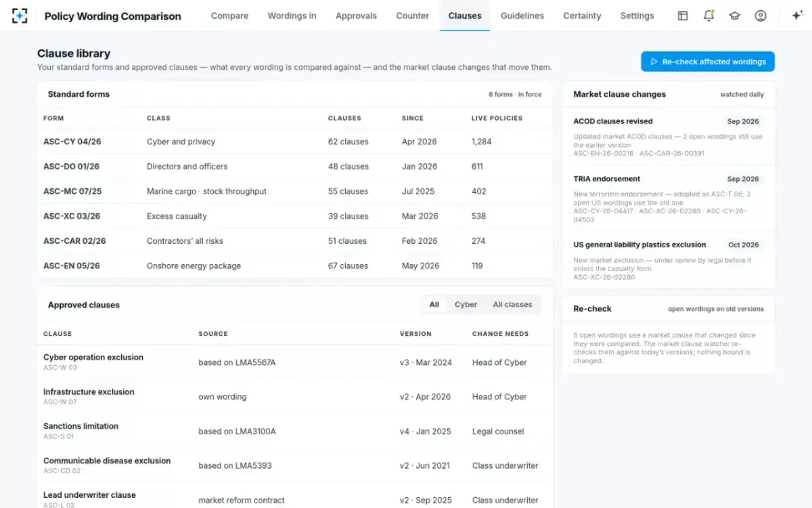
Task: Click the Policy Wording Comparison logo icon
Action: [x=20, y=16]
